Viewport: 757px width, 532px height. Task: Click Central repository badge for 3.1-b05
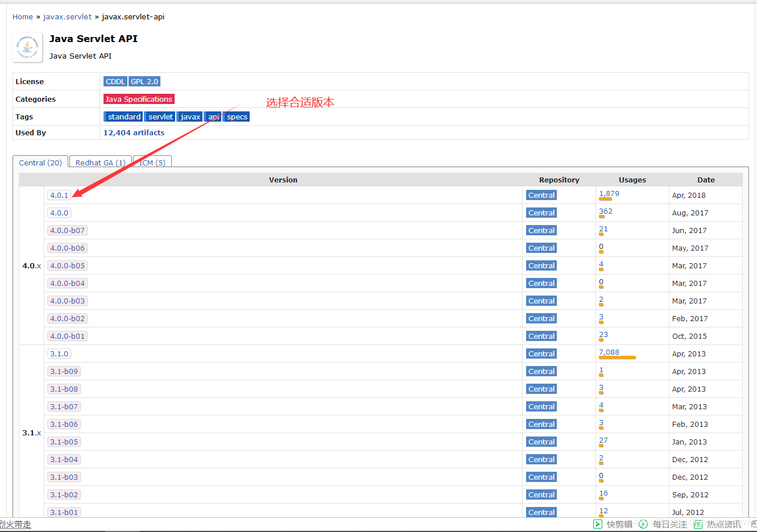coord(541,442)
